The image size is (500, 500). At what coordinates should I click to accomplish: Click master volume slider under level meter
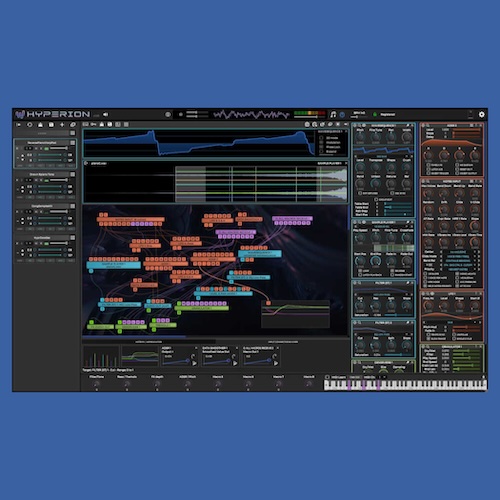tap(310, 117)
